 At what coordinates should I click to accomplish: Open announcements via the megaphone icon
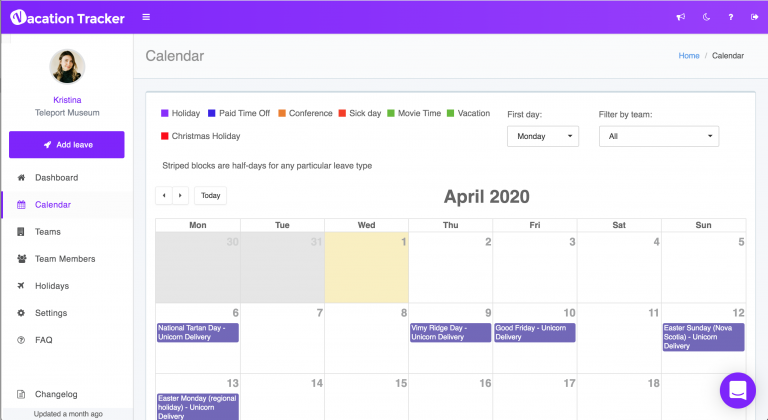pyautogui.click(x=681, y=17)
